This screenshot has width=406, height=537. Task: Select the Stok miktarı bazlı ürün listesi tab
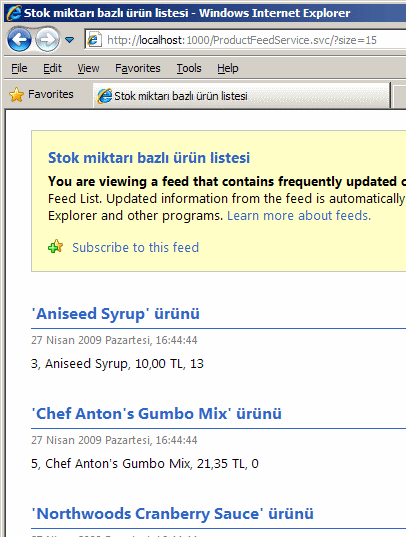pos(242,96)
